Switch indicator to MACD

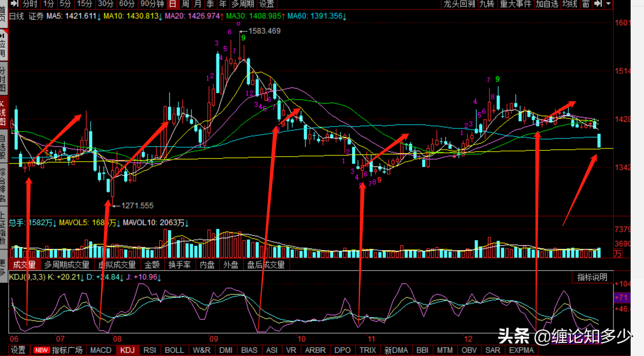(x=101, y=350)
